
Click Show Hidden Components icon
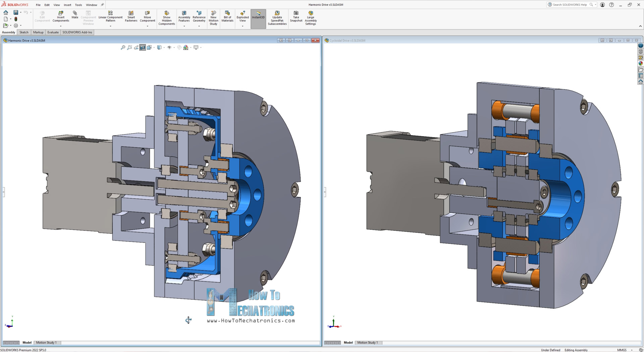pos(167,13)
